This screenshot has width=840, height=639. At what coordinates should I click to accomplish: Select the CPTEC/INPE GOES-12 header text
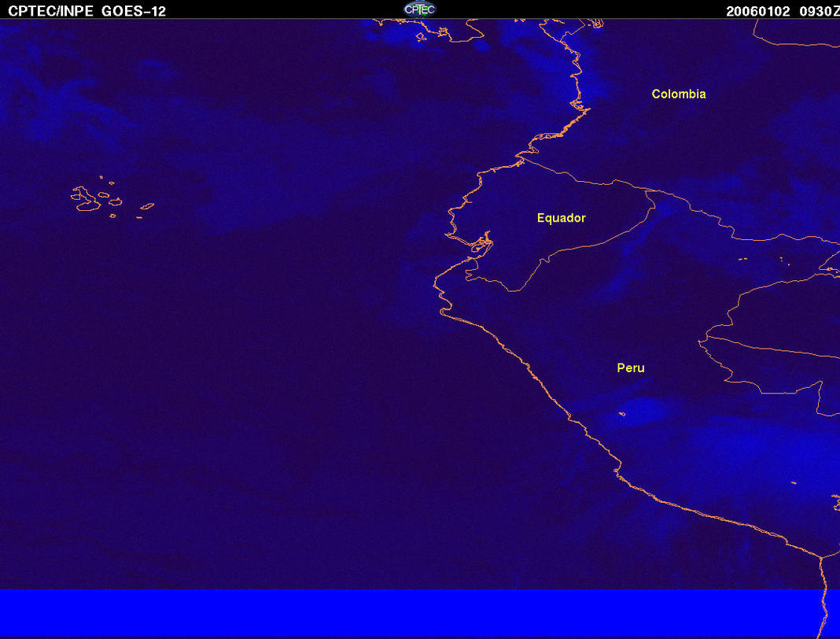point(87,11)
